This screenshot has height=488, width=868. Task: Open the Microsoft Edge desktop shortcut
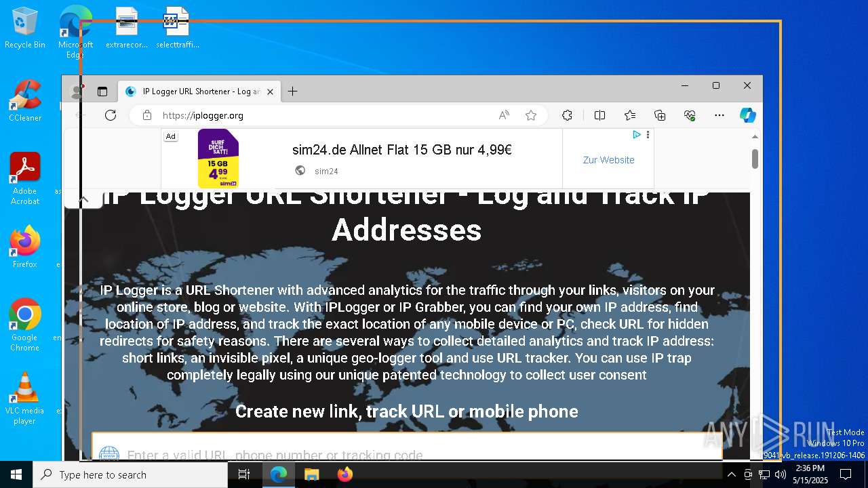(x=75, y=31)
